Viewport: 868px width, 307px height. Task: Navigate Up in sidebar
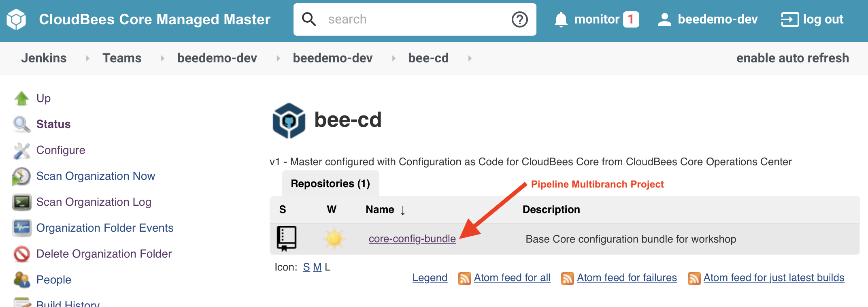[x=43, y=98]
